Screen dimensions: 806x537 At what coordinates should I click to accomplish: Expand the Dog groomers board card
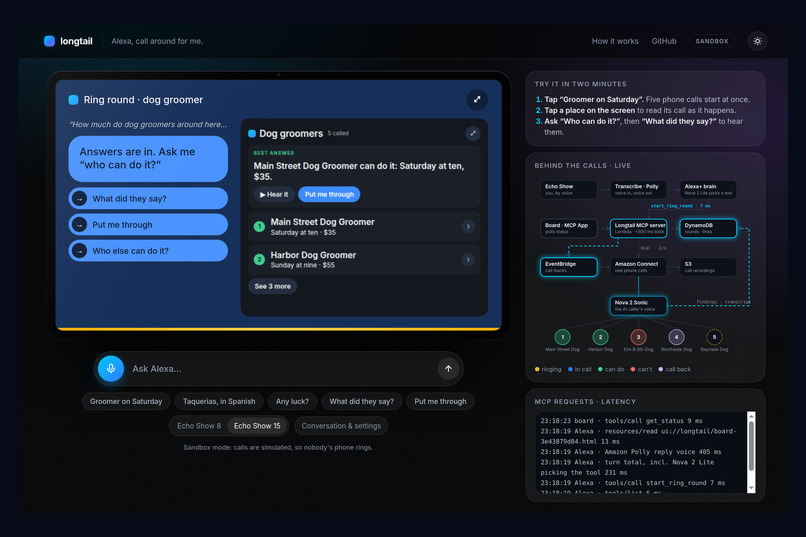click(x=473, y=133)
